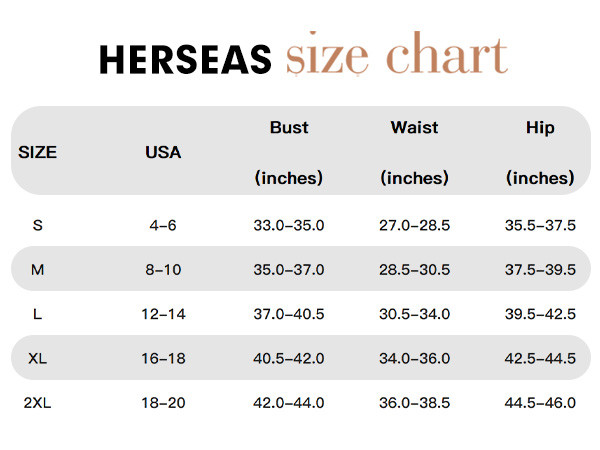Viewport: 600px width, 450px height.
Task: Select the USA column header
Action: coord(163,153)
